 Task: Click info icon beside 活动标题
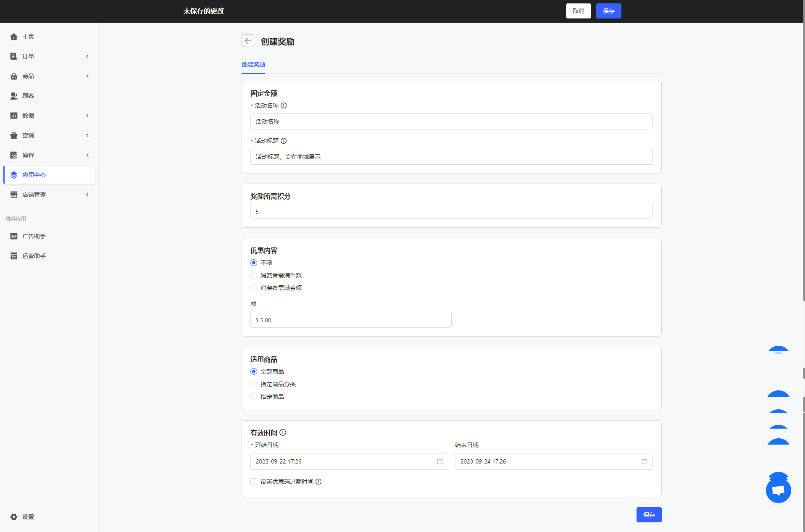tap(284, 141)
